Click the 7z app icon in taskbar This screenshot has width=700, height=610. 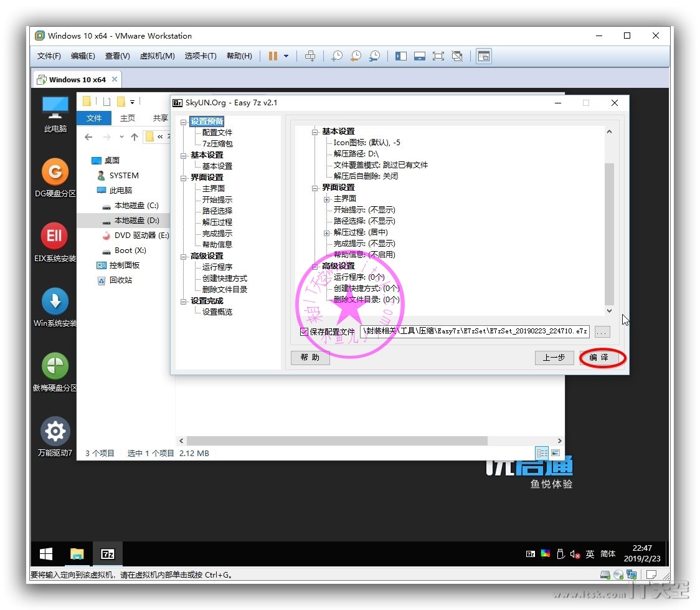pyautogui.click(x=108, y=554)
